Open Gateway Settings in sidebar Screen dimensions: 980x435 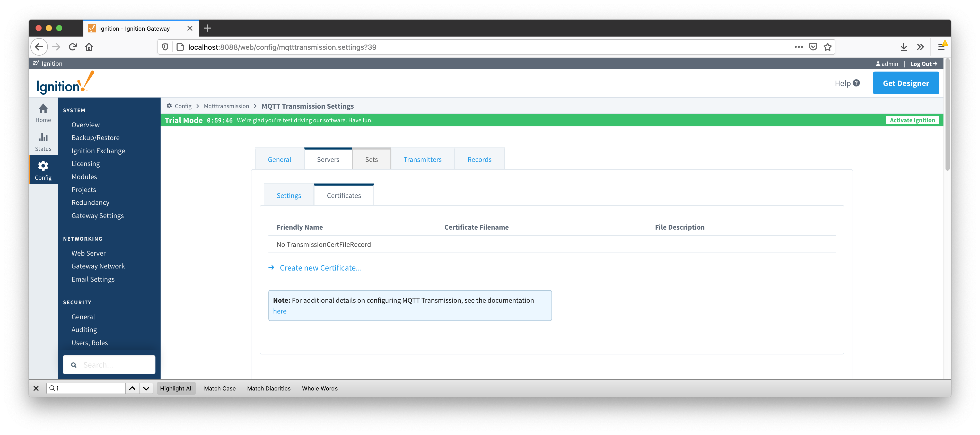(97, 215)
